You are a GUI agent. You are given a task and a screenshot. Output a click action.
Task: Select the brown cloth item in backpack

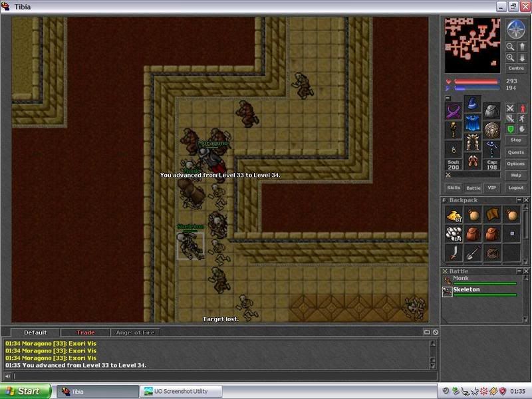click(492, 215)
